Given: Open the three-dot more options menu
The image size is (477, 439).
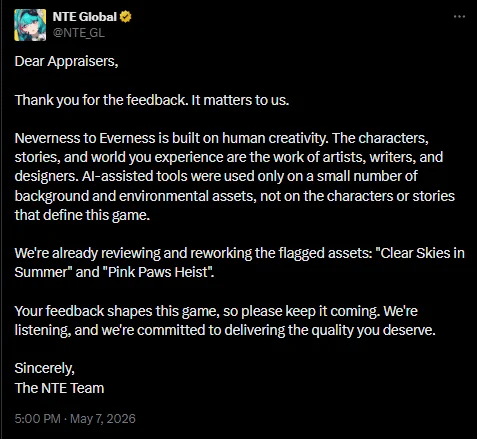Looking at the screenshot, I should click(x=459, y=16).
